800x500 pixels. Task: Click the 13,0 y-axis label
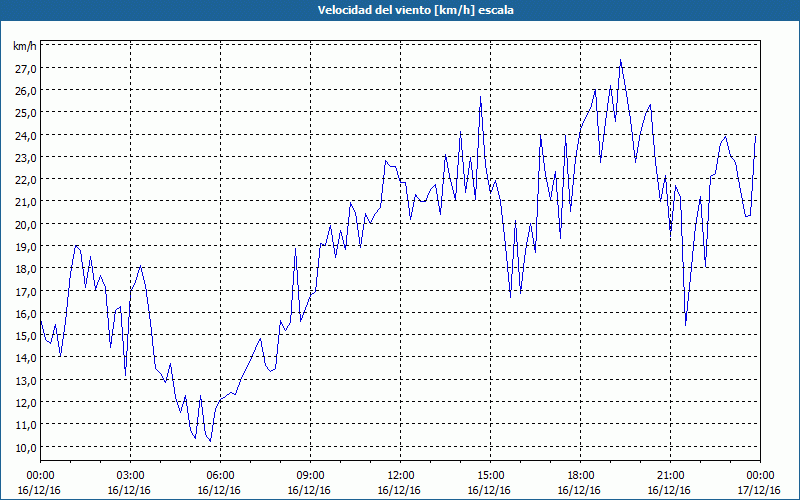(x=26, y=380)
